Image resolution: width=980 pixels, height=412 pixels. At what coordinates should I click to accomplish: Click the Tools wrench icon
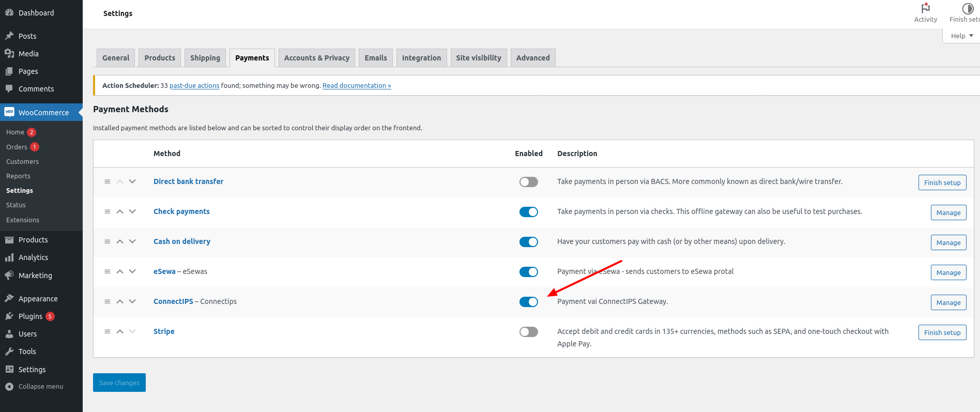[9, 352]
